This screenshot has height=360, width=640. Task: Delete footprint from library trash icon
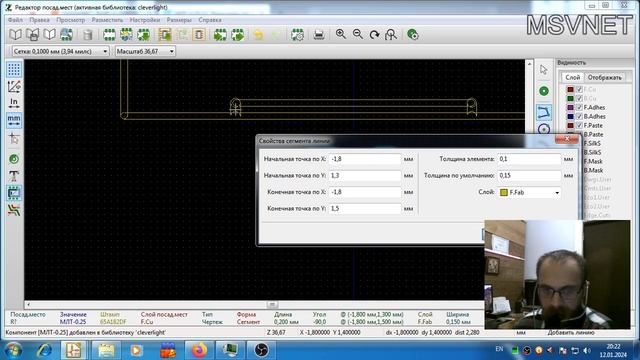click(87, 35)
